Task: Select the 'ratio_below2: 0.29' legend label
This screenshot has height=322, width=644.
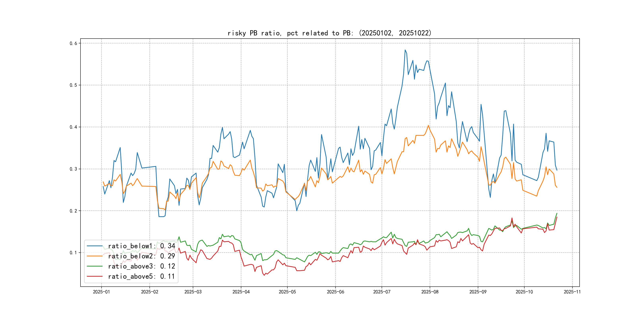Action: point(142,256)
